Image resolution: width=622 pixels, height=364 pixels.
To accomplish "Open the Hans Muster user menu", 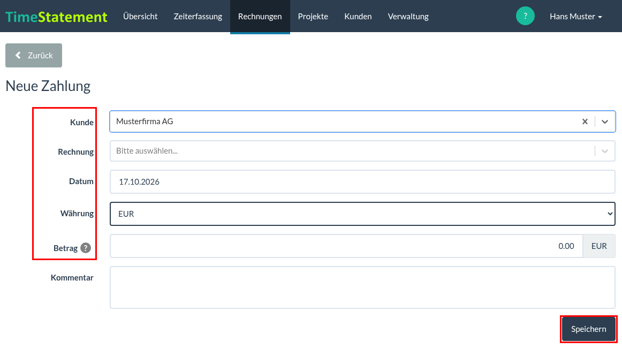I will tap(575, 17).
